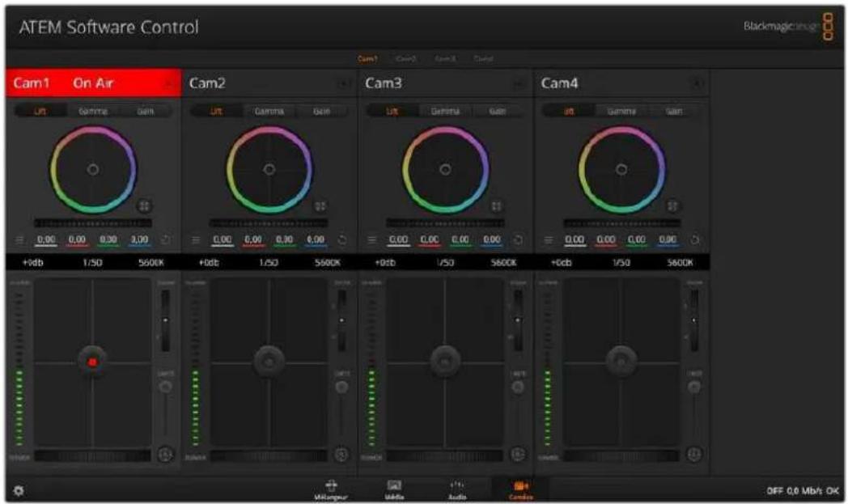
Task: Select Lift for Cam1 color wheel
Action: coord(40,111)
